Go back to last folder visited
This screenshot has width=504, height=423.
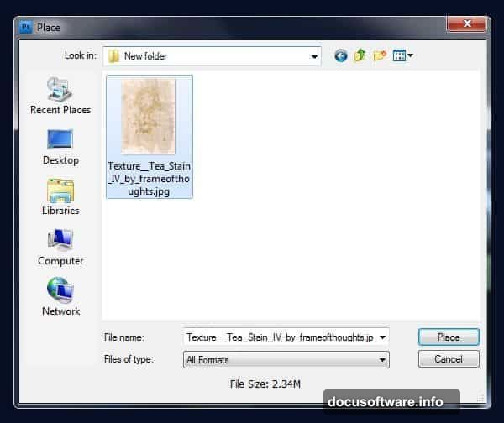[341, 56]
